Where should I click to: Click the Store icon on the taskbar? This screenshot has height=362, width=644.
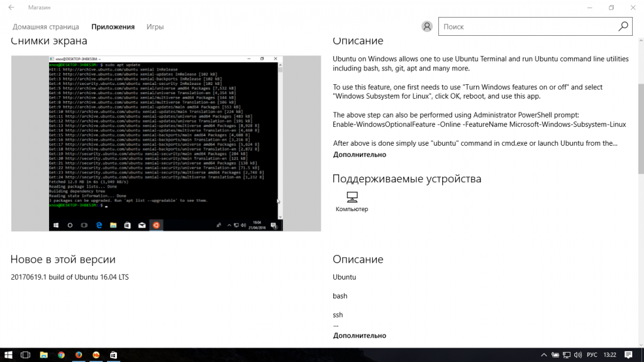pos(114,355)
